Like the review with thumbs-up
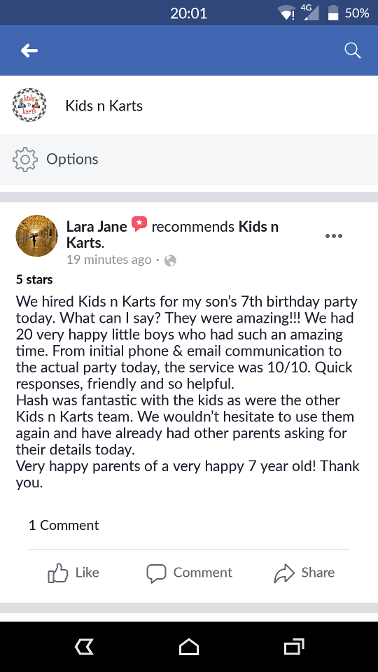 (x=73, y=573)
